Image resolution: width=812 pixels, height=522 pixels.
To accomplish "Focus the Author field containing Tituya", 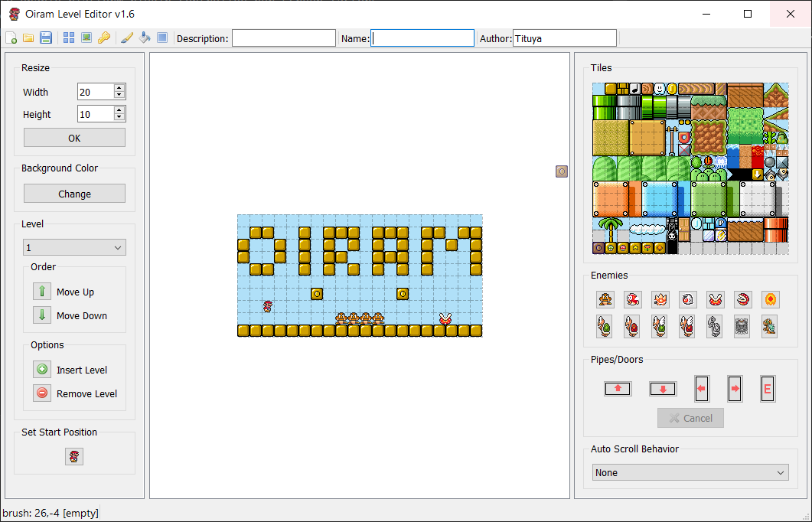I will [565, 38].
